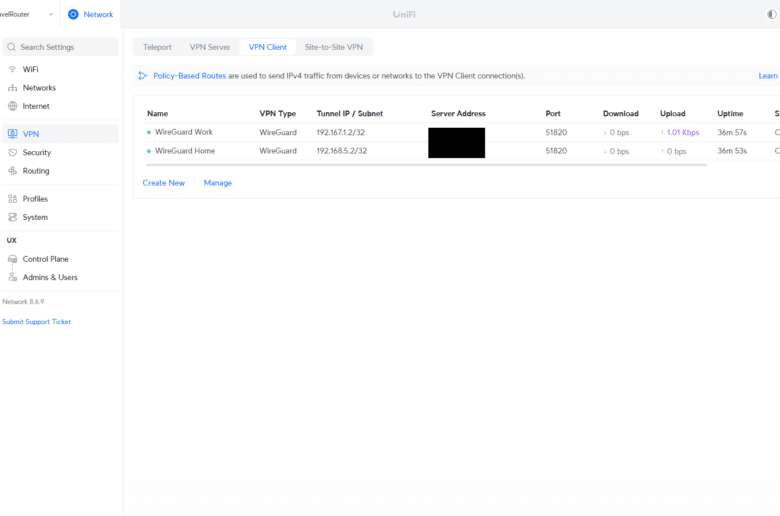Click the Admins & Users icon

[12, 277]
